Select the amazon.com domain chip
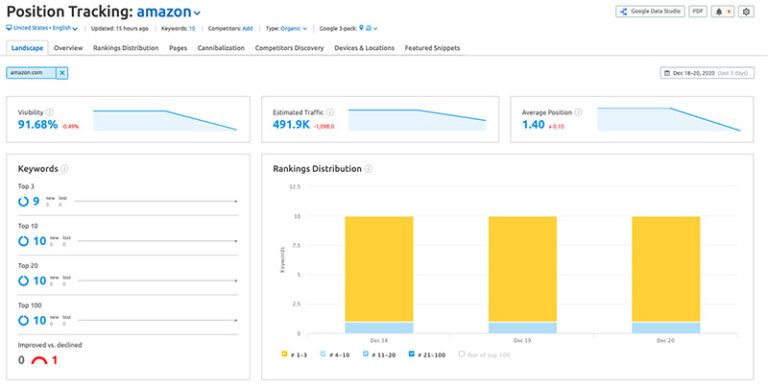The image size is (768, 390). [31, 73]
